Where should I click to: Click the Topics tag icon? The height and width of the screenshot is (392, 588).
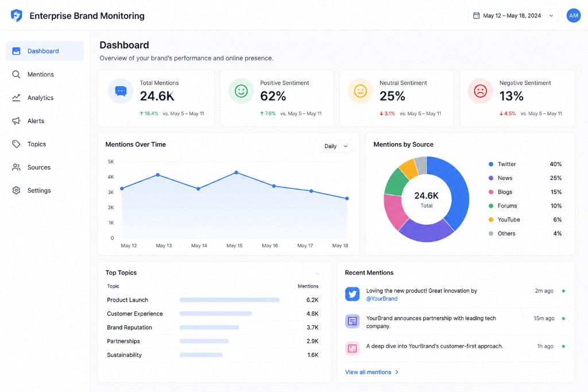click(x=16, y=144)
